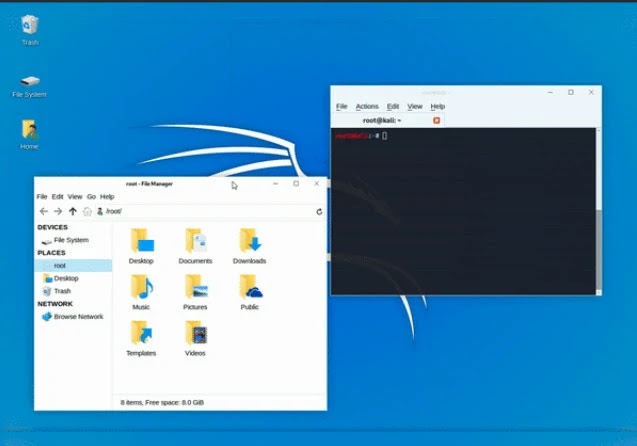Go up to parent folder in File Manager
The image size is (637, 446).
[x=73, y=211]
